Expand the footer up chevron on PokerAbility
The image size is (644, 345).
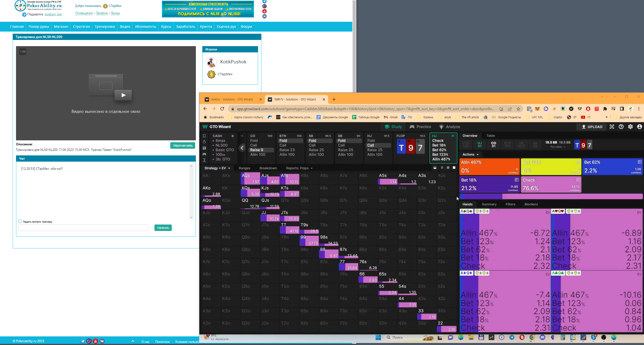point(133,341)
